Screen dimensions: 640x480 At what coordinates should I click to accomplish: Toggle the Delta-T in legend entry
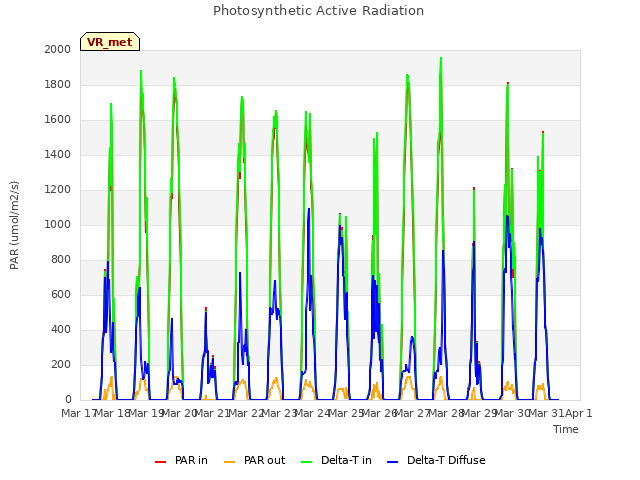tap(336, 460)
